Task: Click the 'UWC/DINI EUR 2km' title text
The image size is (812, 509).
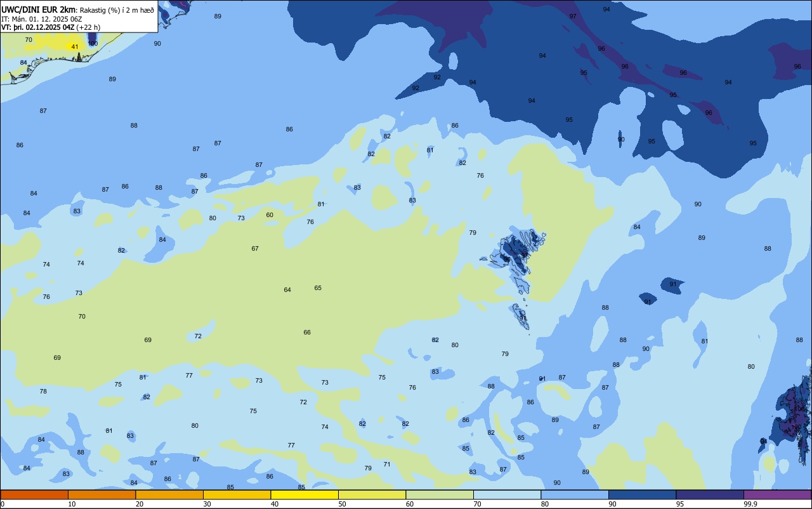Action: 39,10
